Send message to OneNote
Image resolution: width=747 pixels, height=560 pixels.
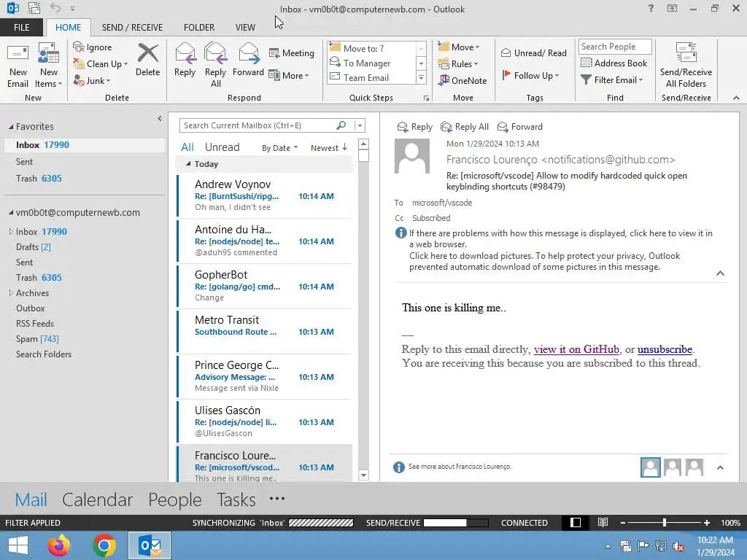pos(462,80)
